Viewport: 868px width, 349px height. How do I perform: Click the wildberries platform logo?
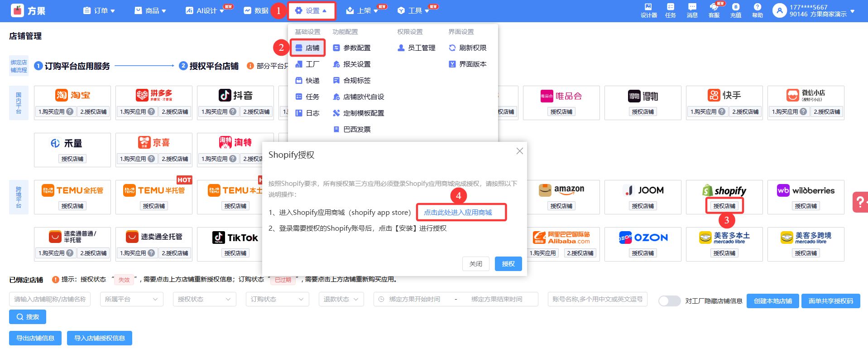click(x=806, y=190)
